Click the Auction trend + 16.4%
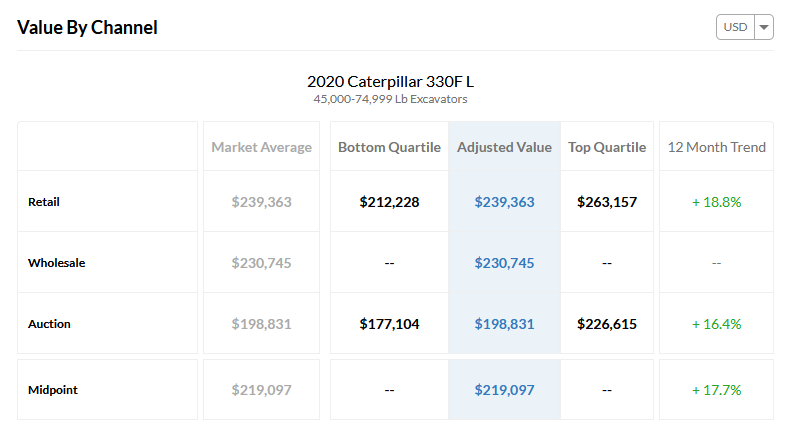Viewport: 791px width, 431px height. tap(716, 324)
